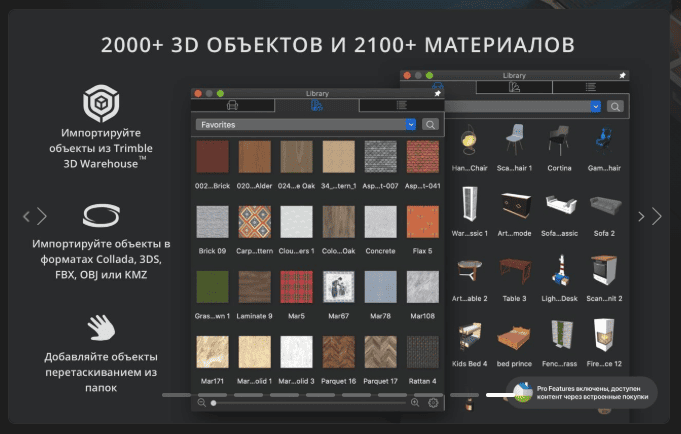The height and width of the screenshot is (434, 681).
Task: Choose the Laminate 9 material
Action: [x=255, y=287]
